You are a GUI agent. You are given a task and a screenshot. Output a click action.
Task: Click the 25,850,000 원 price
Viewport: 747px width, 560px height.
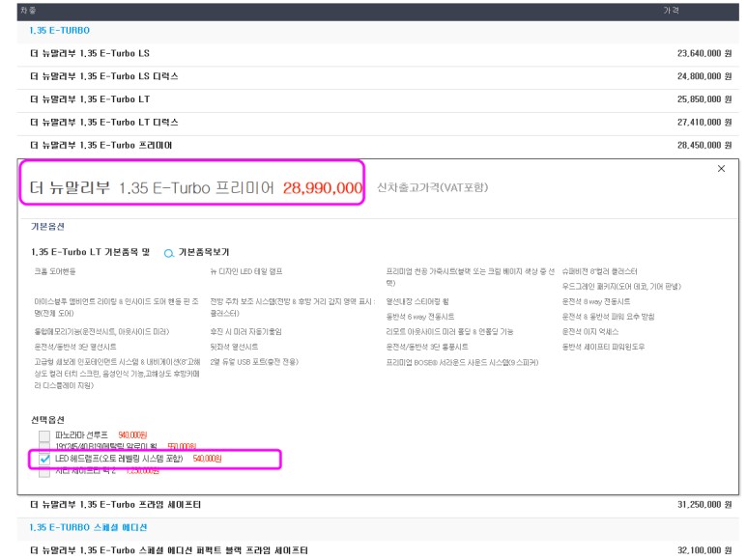pos(704,98)
